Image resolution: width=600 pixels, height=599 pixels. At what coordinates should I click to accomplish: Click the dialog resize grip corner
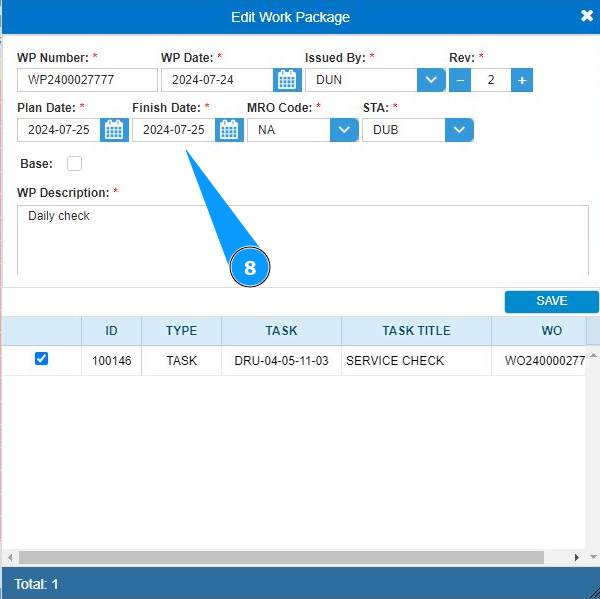[x=594, y=593]
